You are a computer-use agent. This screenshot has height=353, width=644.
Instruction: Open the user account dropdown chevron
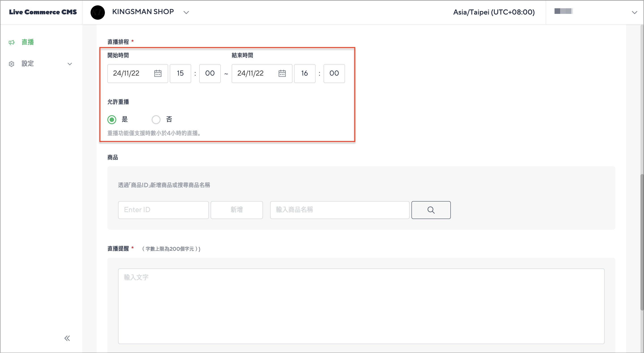click(x=635, y=12)
